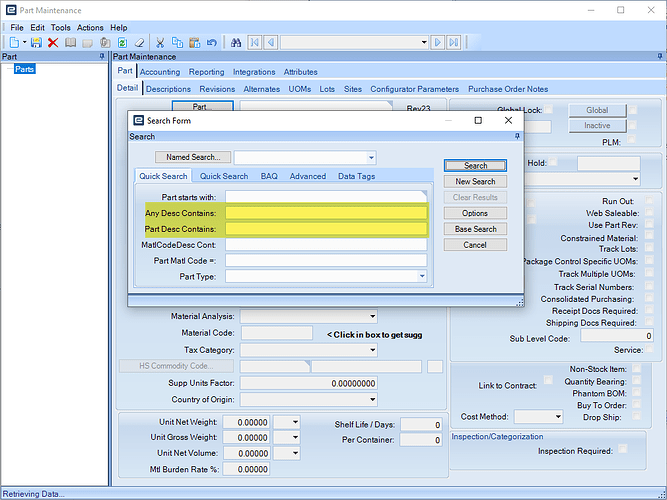The height and width of the screenshot is (500, 667).
Task: Click the binoculars Search icon in toolbar
Action: click(237, 43)
